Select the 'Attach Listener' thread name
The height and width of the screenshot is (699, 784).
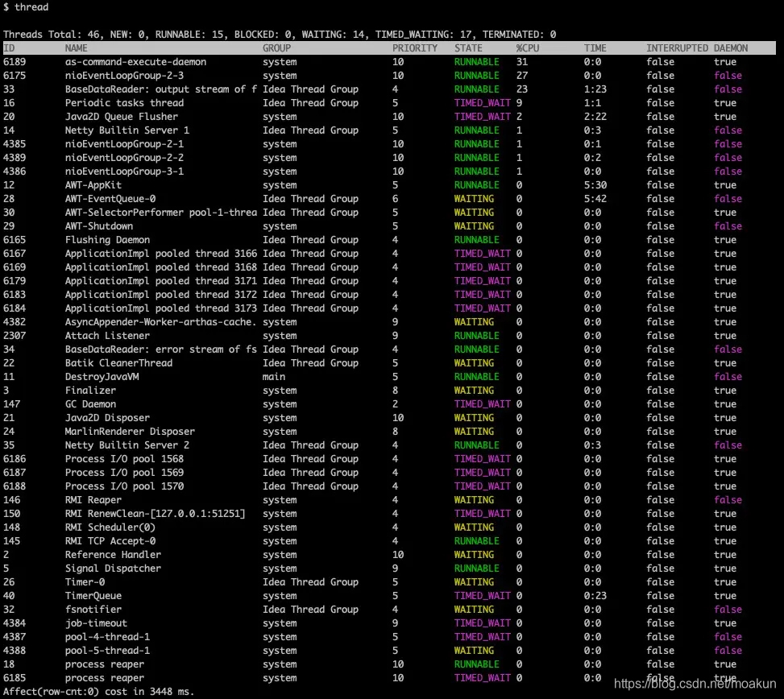[x=107, y=336]
